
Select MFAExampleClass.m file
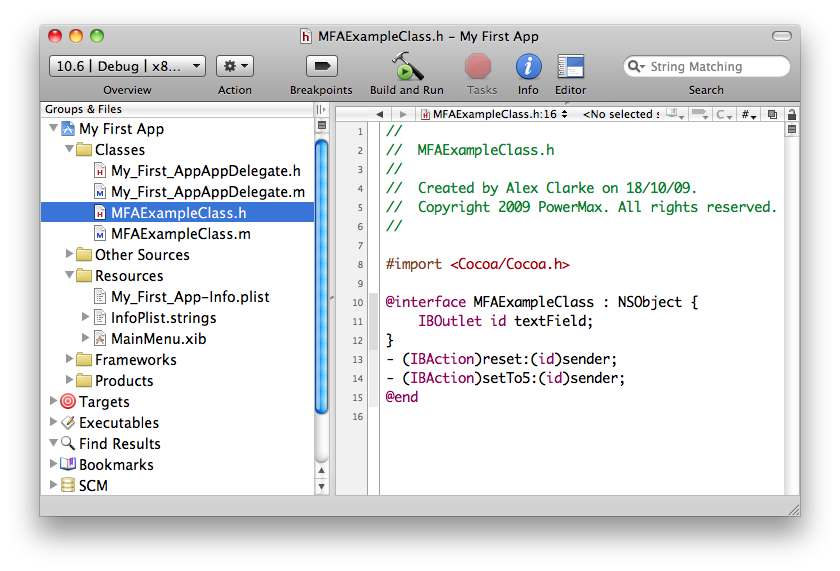[180, 234]
